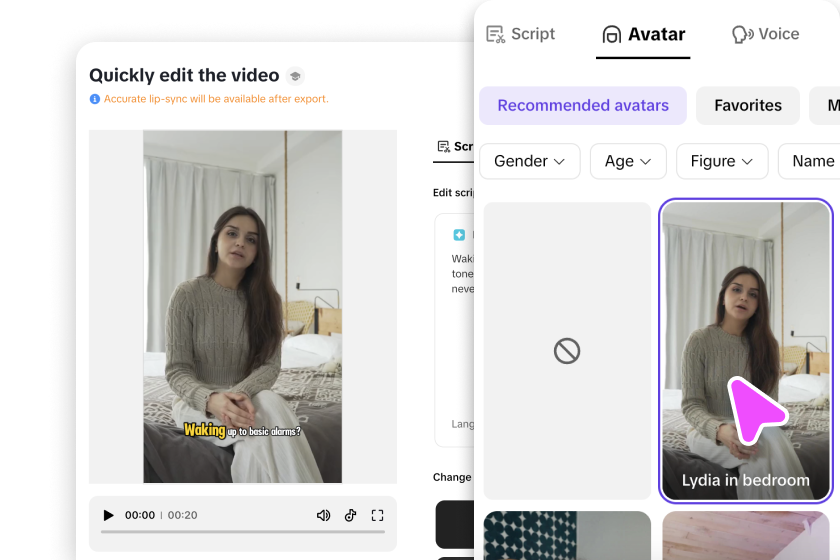The width and height of the screenshot is (840, 560).
Task: Click the AI sparkle icon in script box
Action: pyautogui.click(x=459, y=235)
